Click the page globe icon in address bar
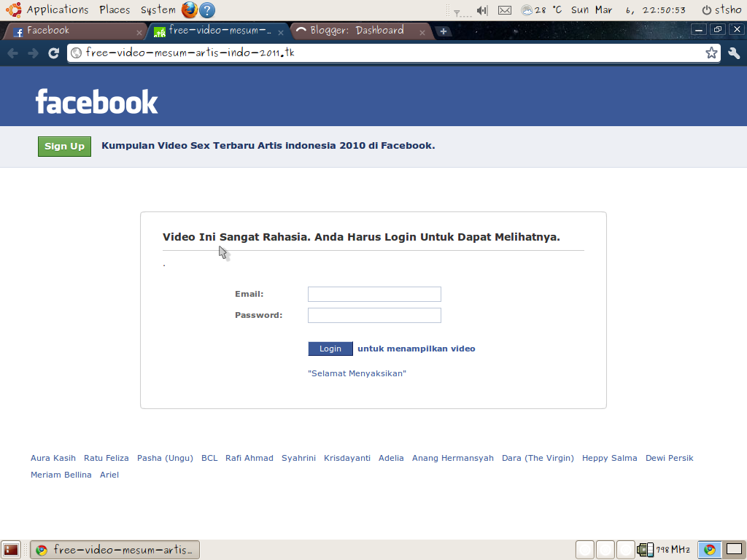The image size is (747, 560). tap(76, 52)
